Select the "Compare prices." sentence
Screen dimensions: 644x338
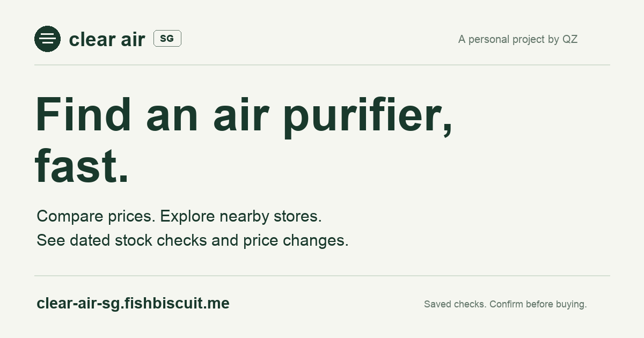(96, 217)
